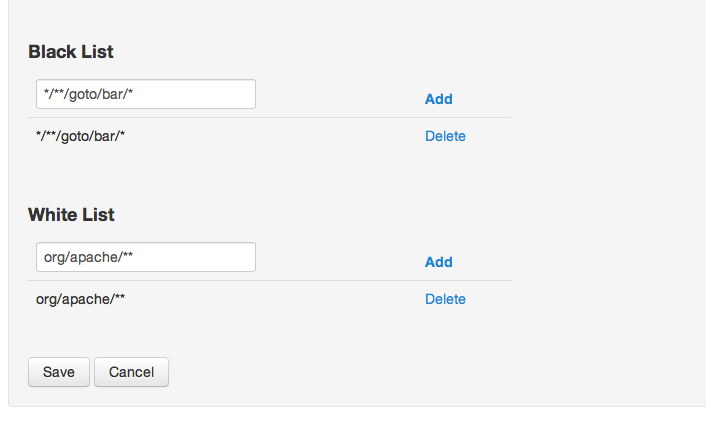Delete the */**/goto/bar/* blacklist entry
The height and width of the screenshot is (428, 706).
445,136
